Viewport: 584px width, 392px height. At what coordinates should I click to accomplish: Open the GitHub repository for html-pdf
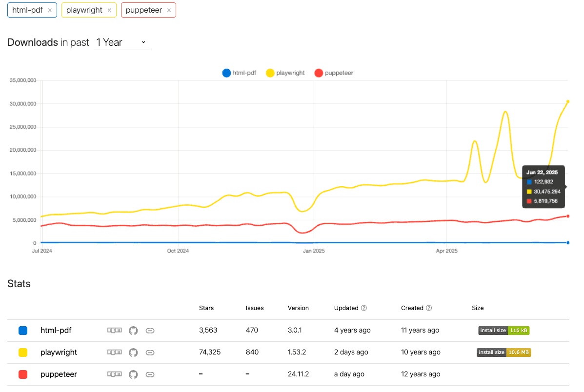click(x=133, y=330)
